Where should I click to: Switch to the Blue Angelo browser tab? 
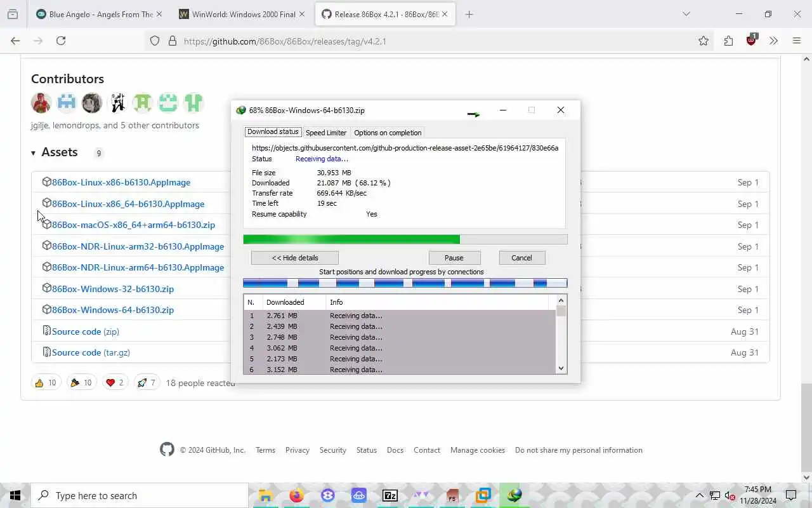tap(99, 14)
